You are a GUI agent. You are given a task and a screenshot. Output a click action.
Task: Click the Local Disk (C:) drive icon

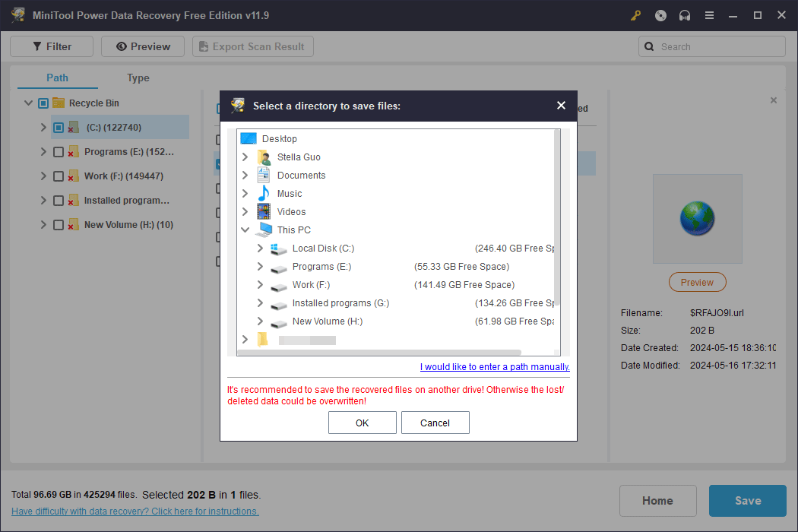click(x=278, y=249)
